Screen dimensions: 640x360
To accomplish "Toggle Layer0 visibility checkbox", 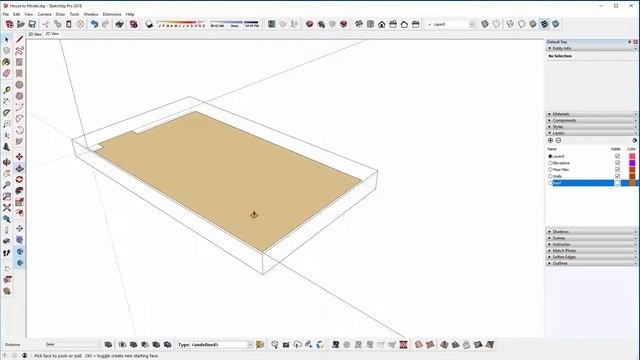I will coord(617,156).
